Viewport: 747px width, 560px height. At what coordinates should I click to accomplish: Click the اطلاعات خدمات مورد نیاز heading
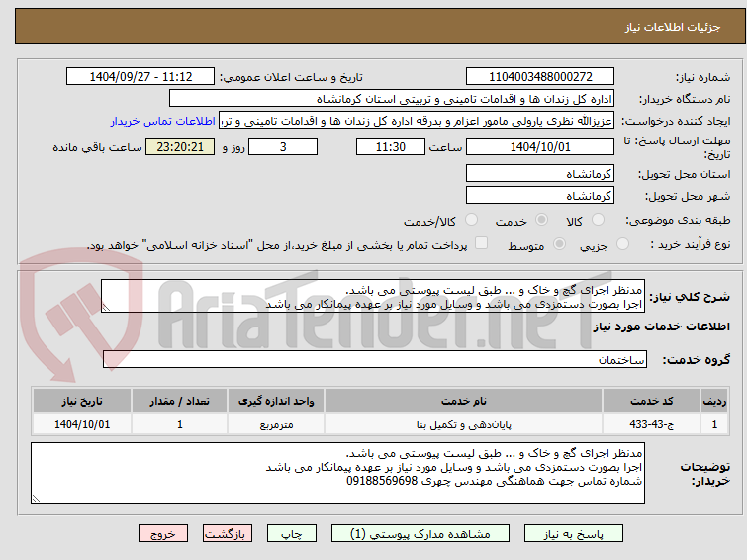[661, 327]
